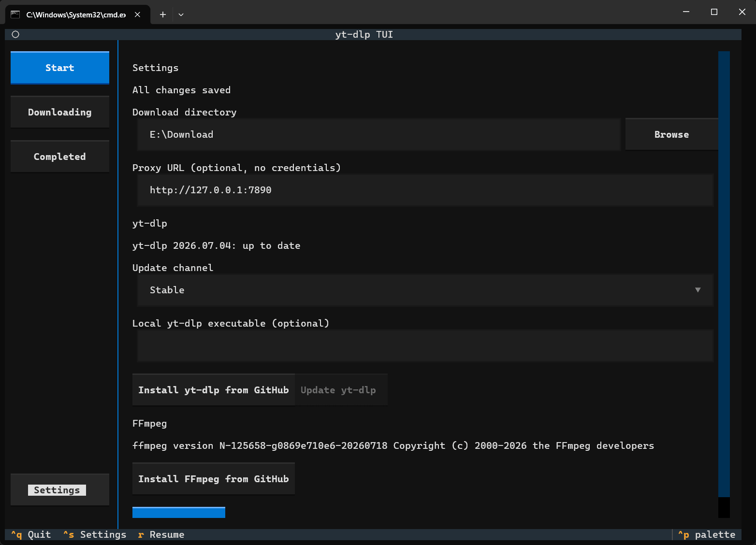Click the 'Download directory' label
This screenshot has height=545, width=756.
click(185, 112)
